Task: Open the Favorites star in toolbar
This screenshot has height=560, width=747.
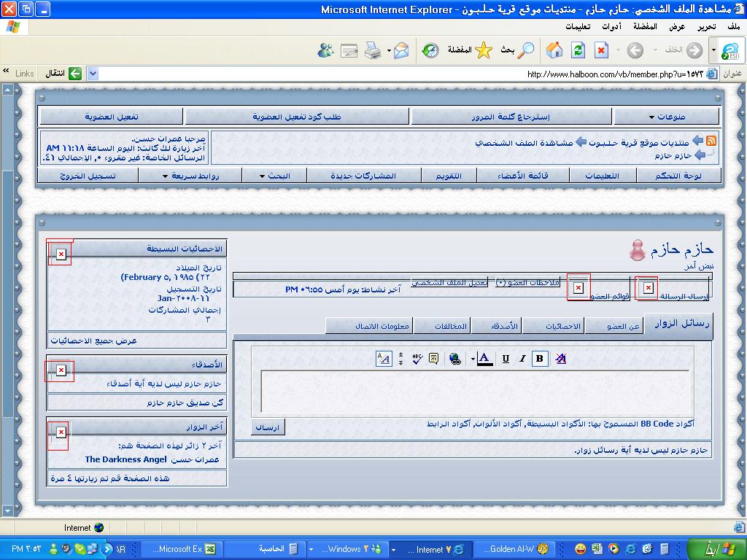Action: [x=483, y=50]
